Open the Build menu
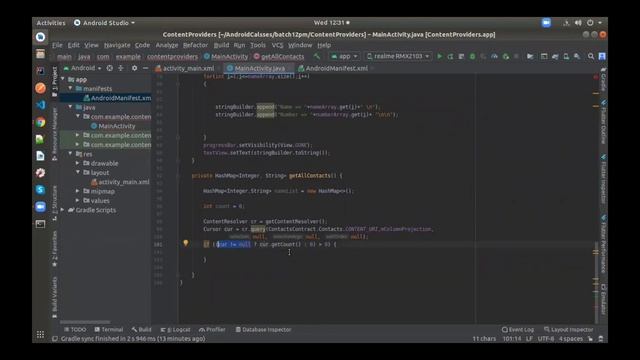This screenshot has width=640, height=360. 221,45
